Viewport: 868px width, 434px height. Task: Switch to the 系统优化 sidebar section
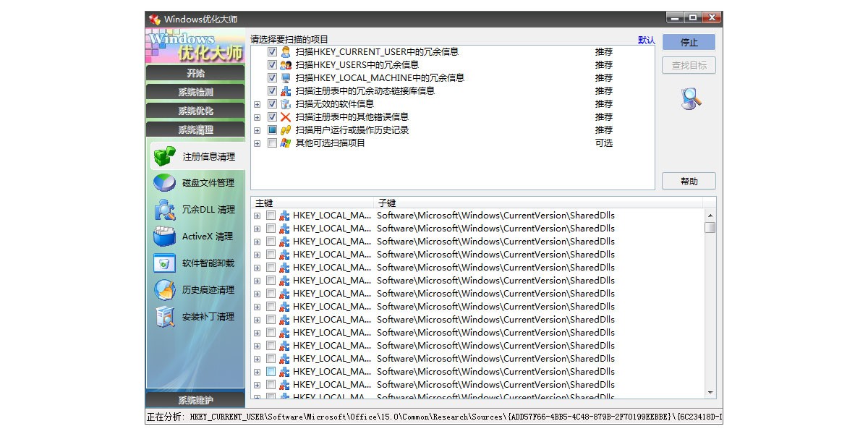point(195,111)
